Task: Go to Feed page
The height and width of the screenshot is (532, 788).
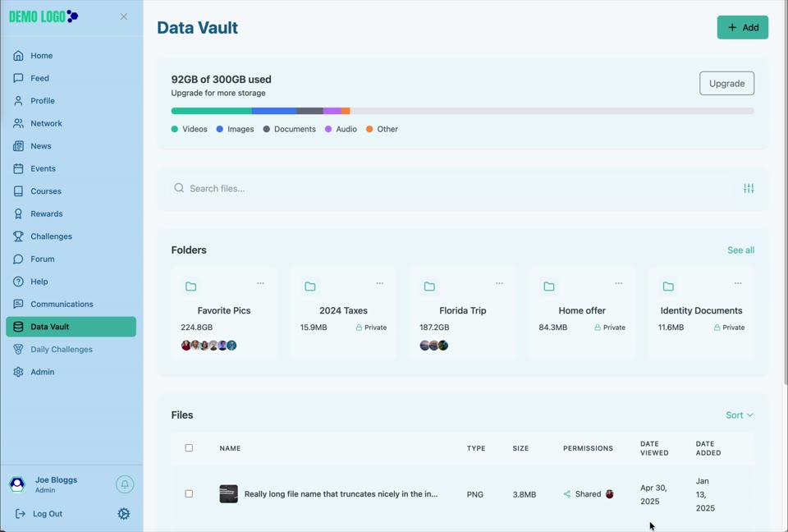Action: pos(71,78)
